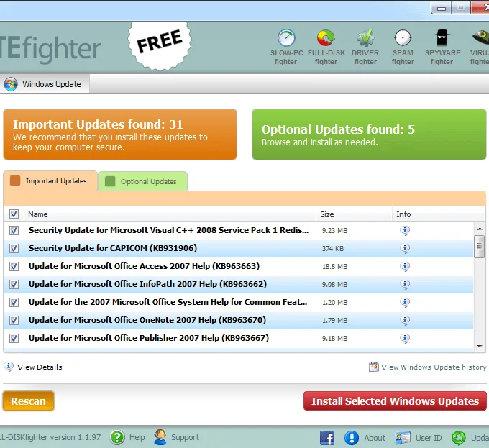Open the DRIVER fighter icon
The image size is (489, 448).
pos(365,47)
